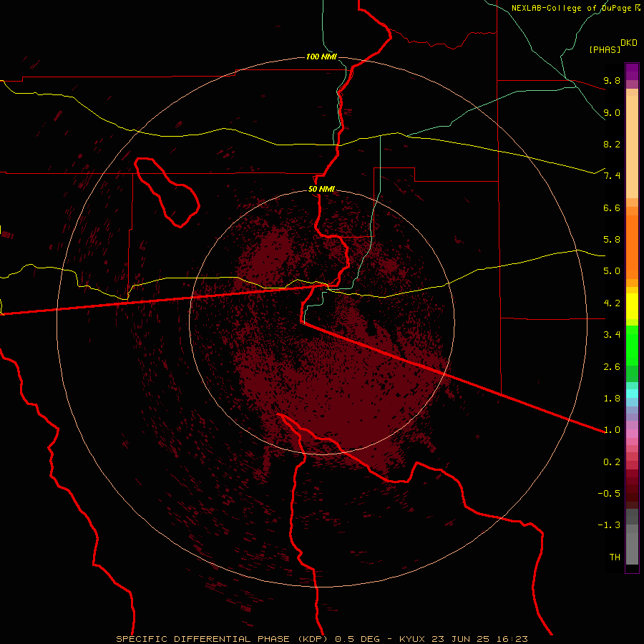This screenshot has width=644, height=644.
Task: Click the 8.2 value on the color scale
Action: click(x=612, y=144)
